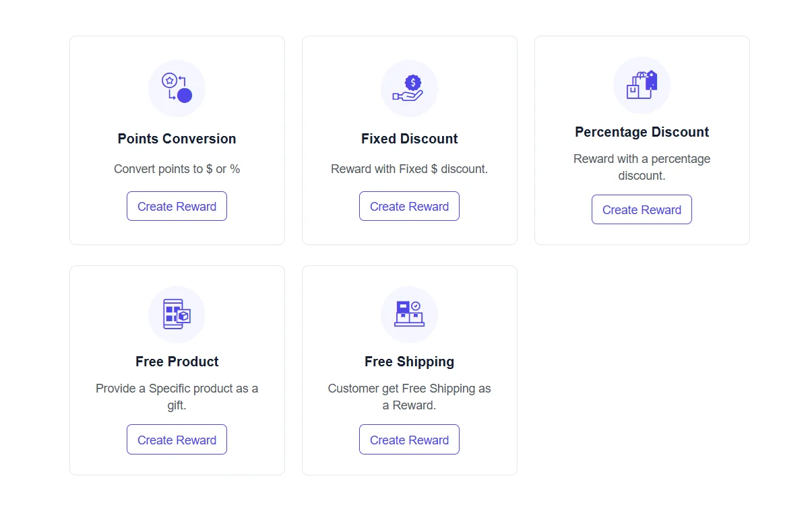Click the 'Convert points to $ or %' text
The width and height of the screenshot is (812, 505).
(x=177, y=169)
